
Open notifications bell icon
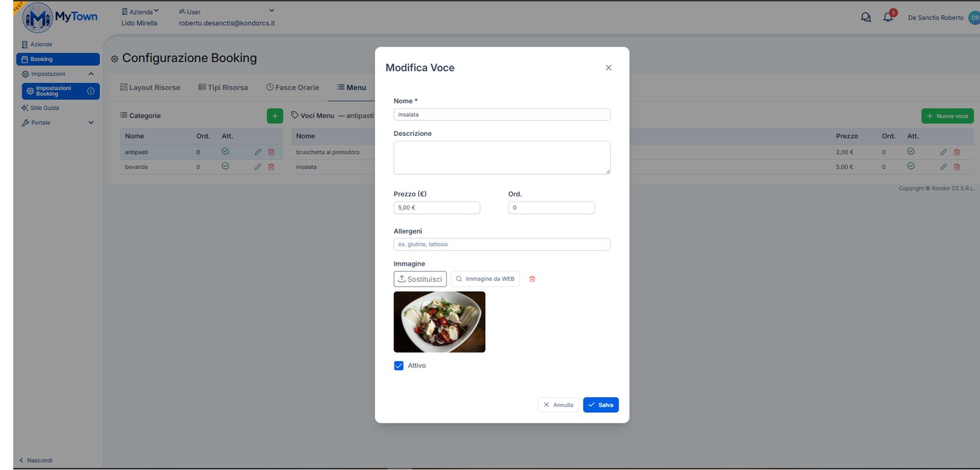click(888, 18)
